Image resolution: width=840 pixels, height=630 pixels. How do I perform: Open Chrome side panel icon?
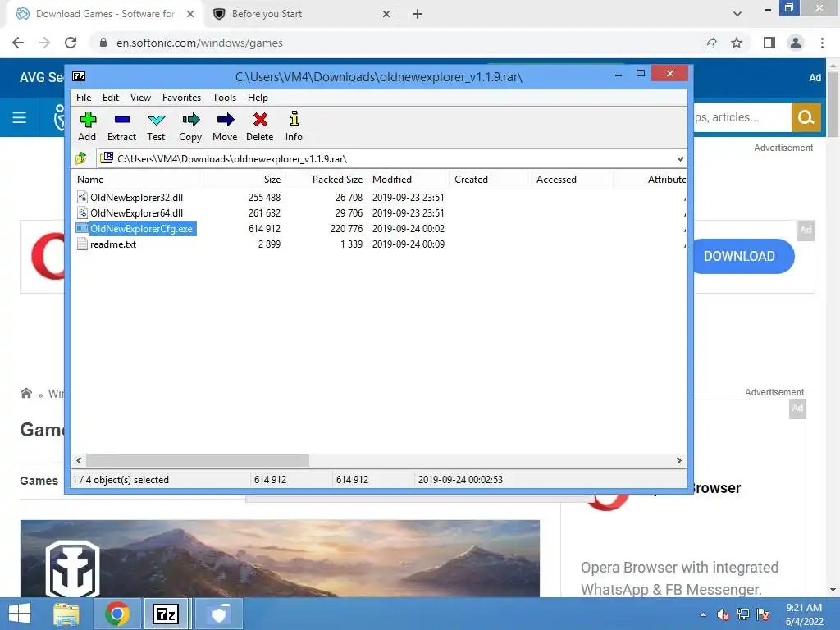point(769,43)
